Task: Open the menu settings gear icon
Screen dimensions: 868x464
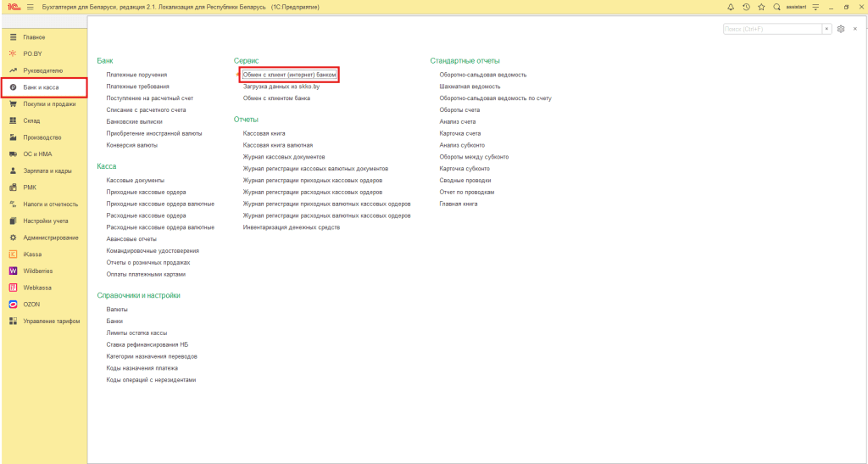Action: [x=841, y=29]
